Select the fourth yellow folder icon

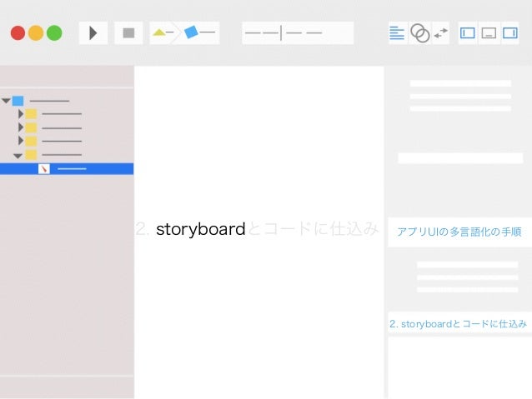(31, 155)
